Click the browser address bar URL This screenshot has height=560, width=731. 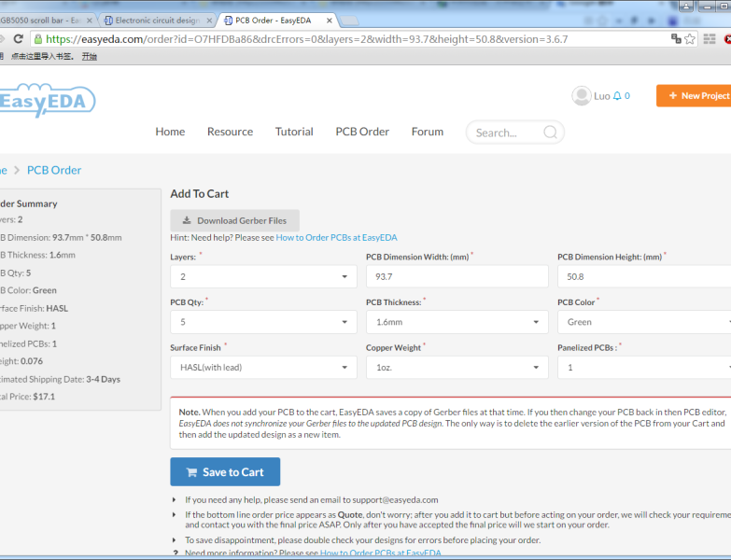point(307,39)
